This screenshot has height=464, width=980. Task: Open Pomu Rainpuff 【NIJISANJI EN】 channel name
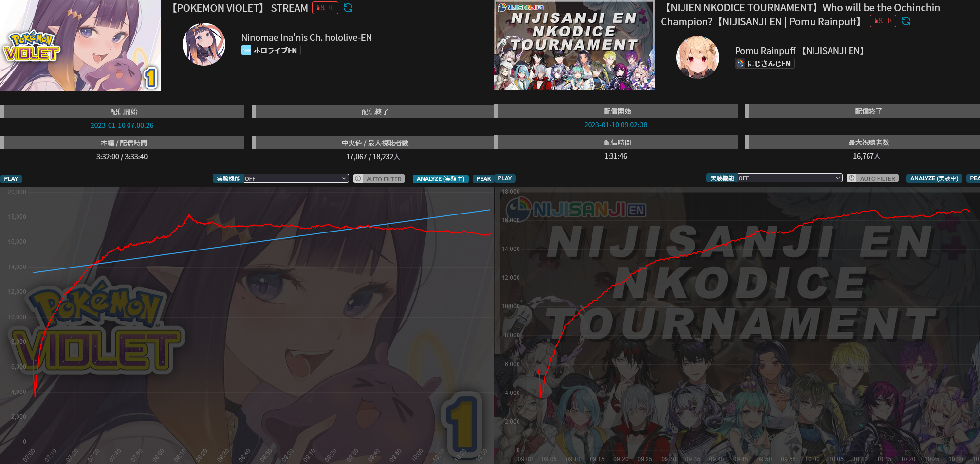(801, 51)
